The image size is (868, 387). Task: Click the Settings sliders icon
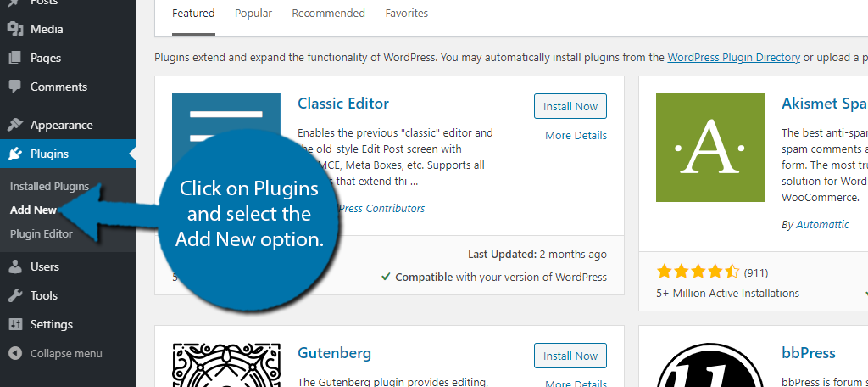[x=15, y=324]
